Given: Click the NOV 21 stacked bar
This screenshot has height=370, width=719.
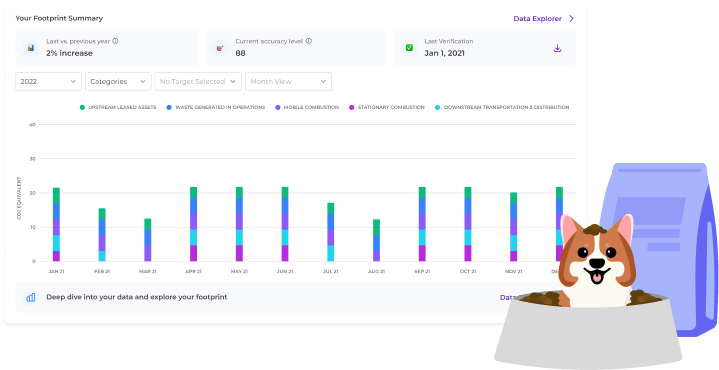Looking at the screenshot, I should (514, 227).
